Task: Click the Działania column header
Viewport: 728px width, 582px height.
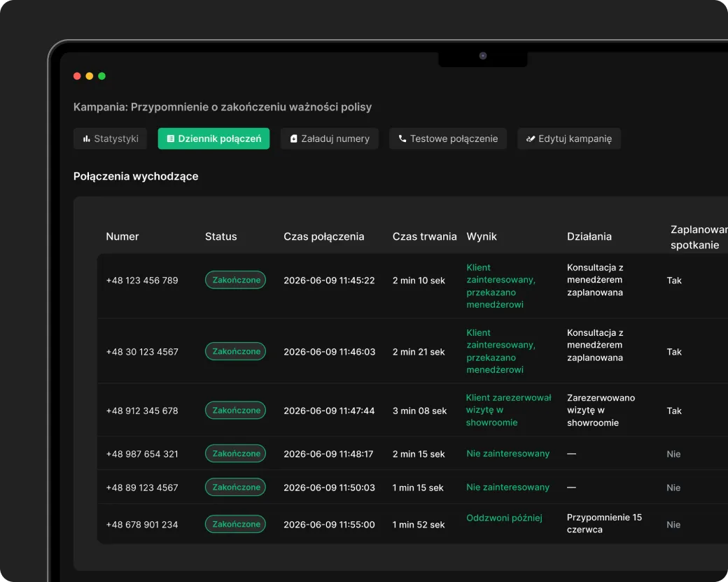Action: pos(589,236)
